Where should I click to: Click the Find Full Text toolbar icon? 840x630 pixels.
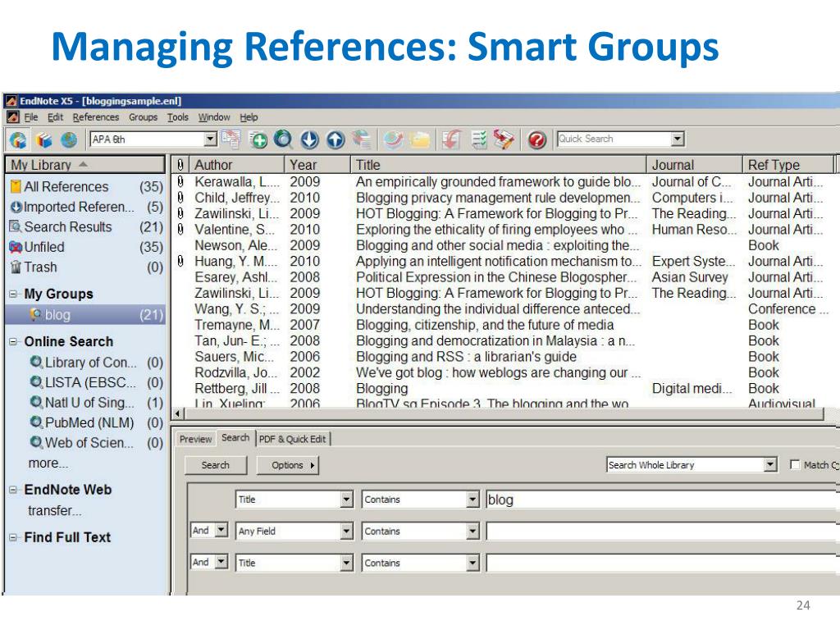[362, 139]
